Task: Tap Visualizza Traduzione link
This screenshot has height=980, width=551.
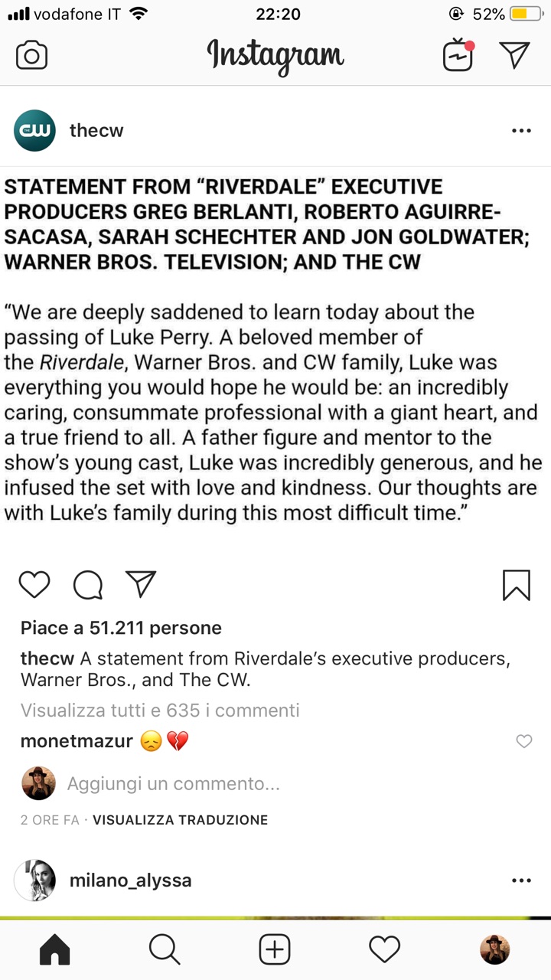Action: tap(181, 820)
